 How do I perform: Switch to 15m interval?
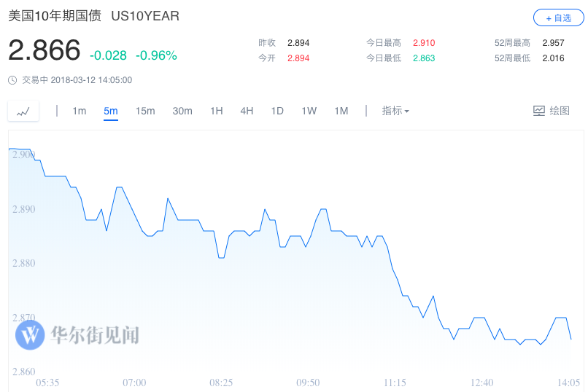point(145,111)
